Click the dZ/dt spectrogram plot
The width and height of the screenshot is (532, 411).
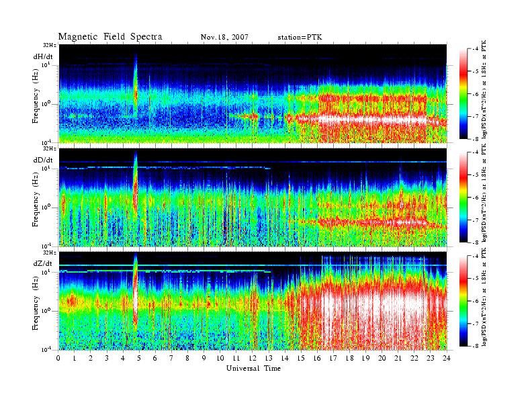coord(253,301)
